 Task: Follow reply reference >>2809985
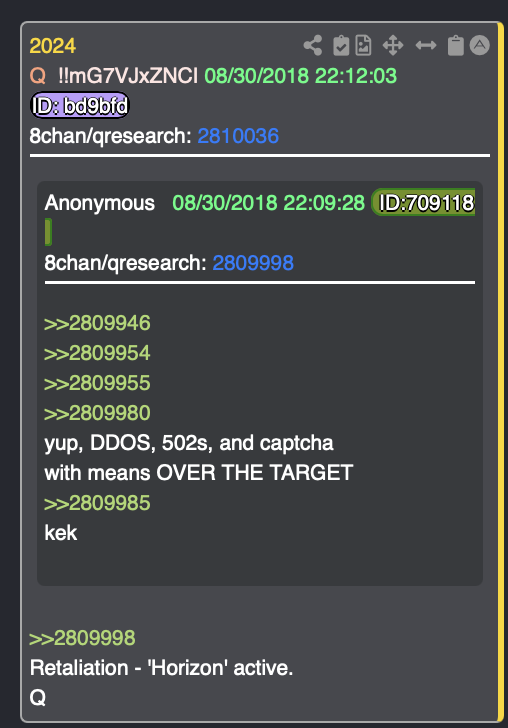tap(97, 503)
